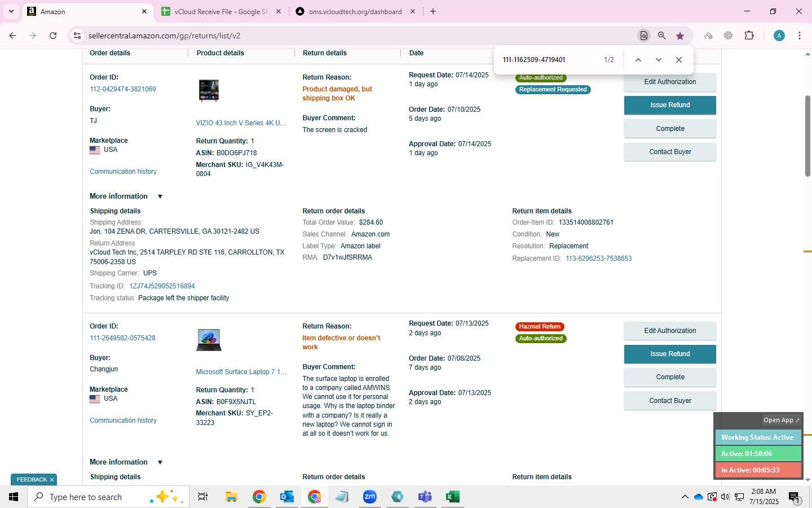Open VIZIO 43 Inch V Series product link
812x508 pixels.
(x=241, y=123)
